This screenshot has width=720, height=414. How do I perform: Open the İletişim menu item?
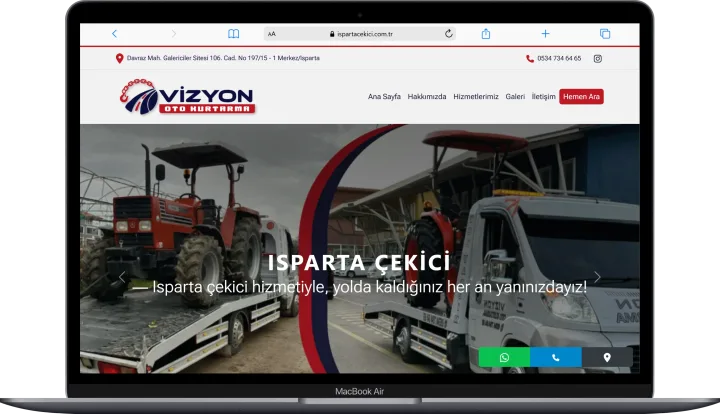coord(543,96)
